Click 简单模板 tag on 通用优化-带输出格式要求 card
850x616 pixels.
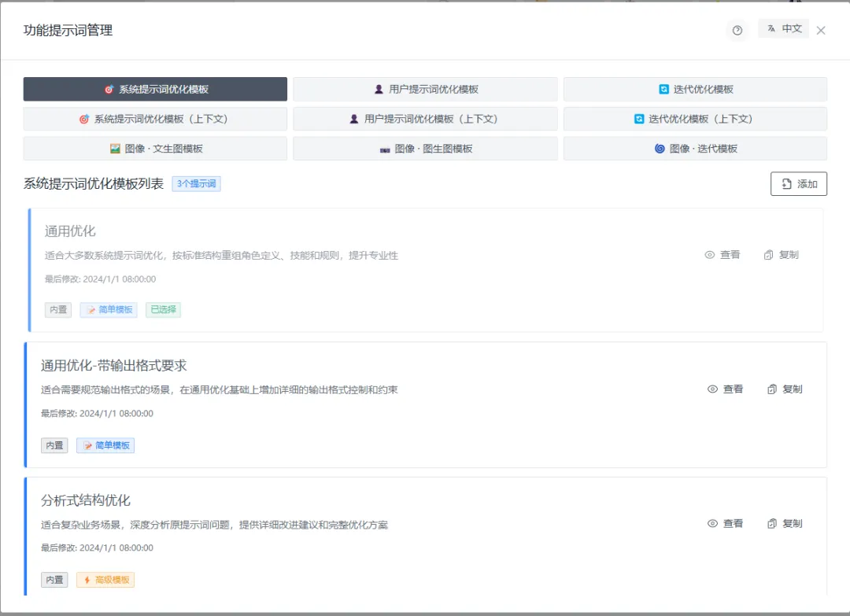[x=105, y=445]
